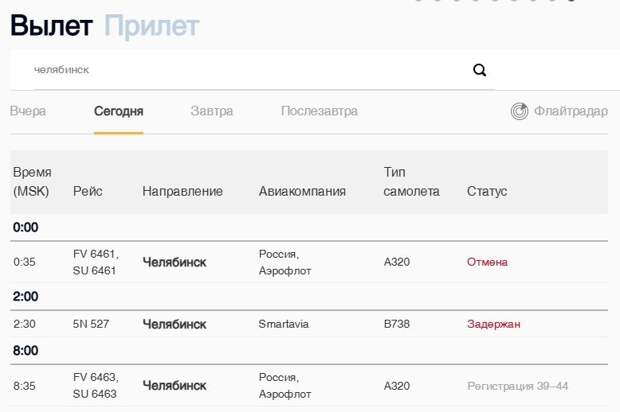
Task: Open Smartavia flight 5N 527
Action: pos(90,324)
